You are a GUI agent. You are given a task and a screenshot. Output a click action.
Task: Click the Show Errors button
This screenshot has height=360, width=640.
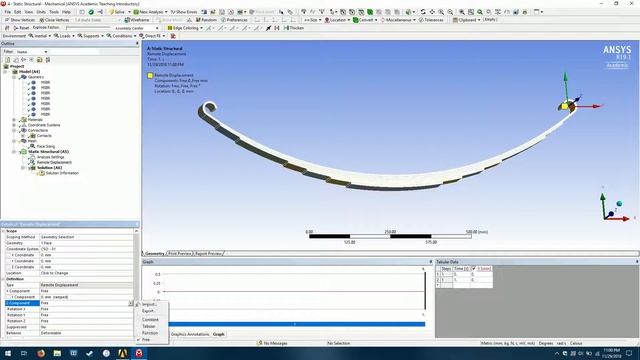[x=184, y=12]
